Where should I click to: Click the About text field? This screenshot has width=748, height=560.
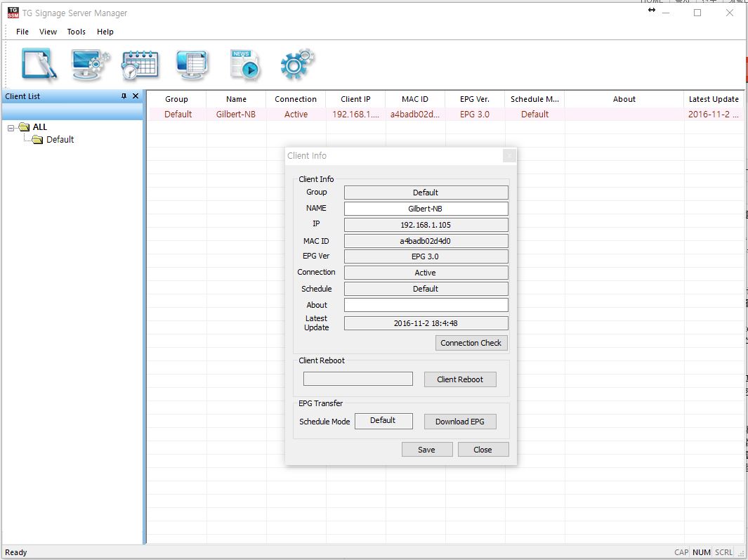426,305
